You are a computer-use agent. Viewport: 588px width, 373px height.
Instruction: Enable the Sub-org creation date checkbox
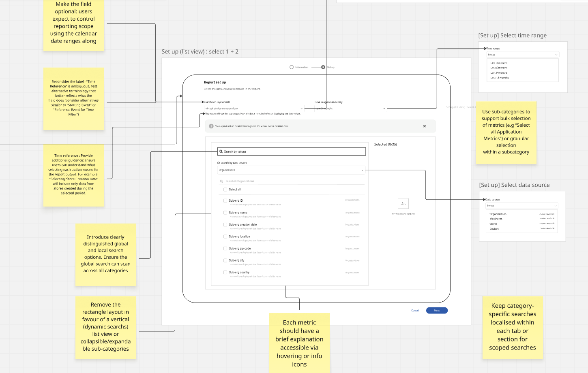[225, 224]
